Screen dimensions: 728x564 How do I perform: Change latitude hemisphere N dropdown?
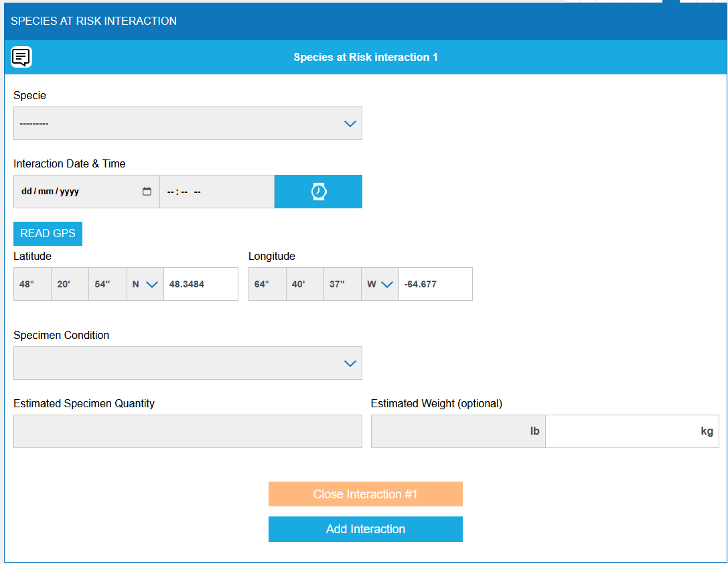[145, 284]
